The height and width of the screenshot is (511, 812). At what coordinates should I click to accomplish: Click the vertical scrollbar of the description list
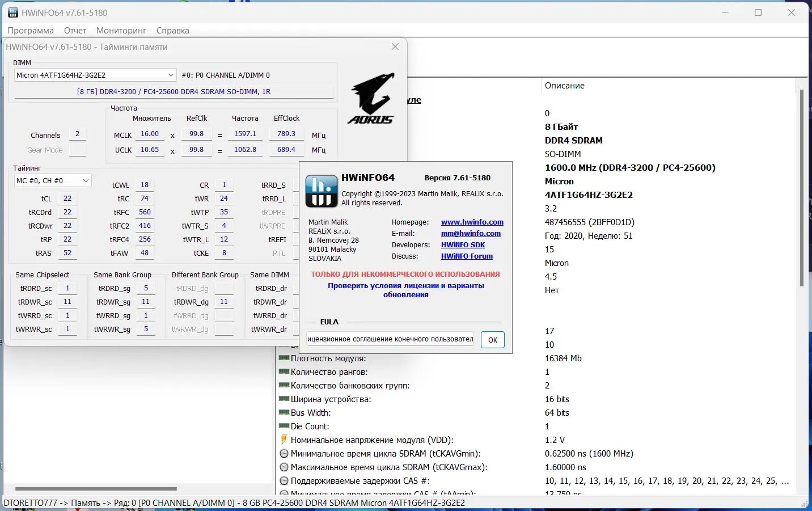point(801,188)
